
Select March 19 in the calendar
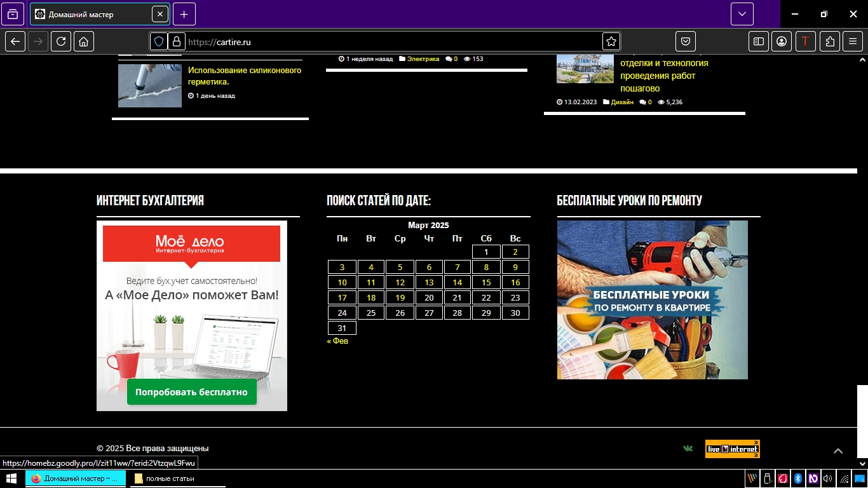click(x=400, y=297)
